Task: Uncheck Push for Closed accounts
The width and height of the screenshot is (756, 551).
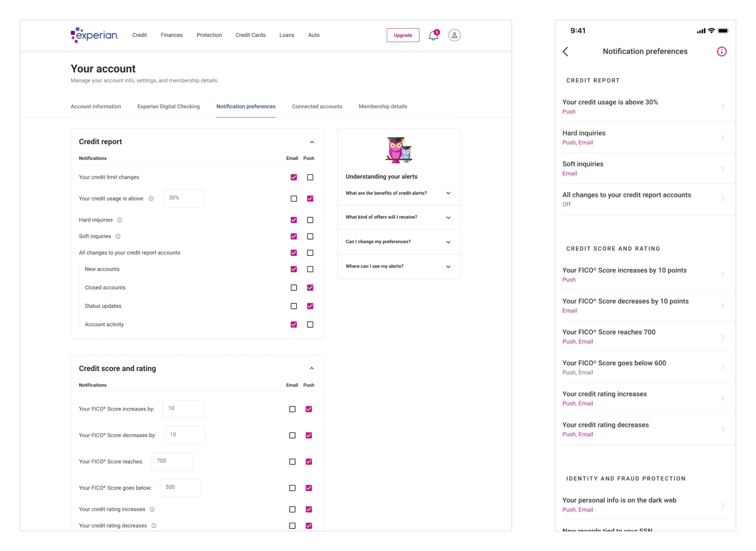Action: pyautogui.click(x=310, y=288)
